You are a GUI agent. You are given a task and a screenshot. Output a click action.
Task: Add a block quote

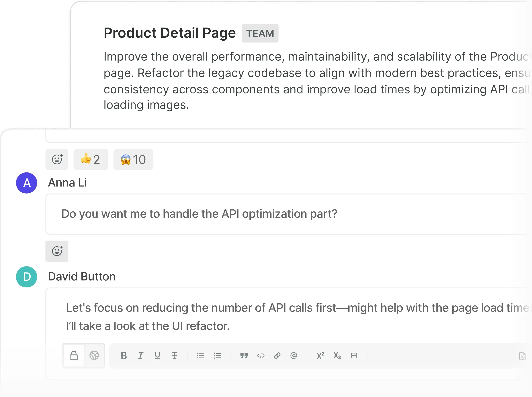point(244,355)
